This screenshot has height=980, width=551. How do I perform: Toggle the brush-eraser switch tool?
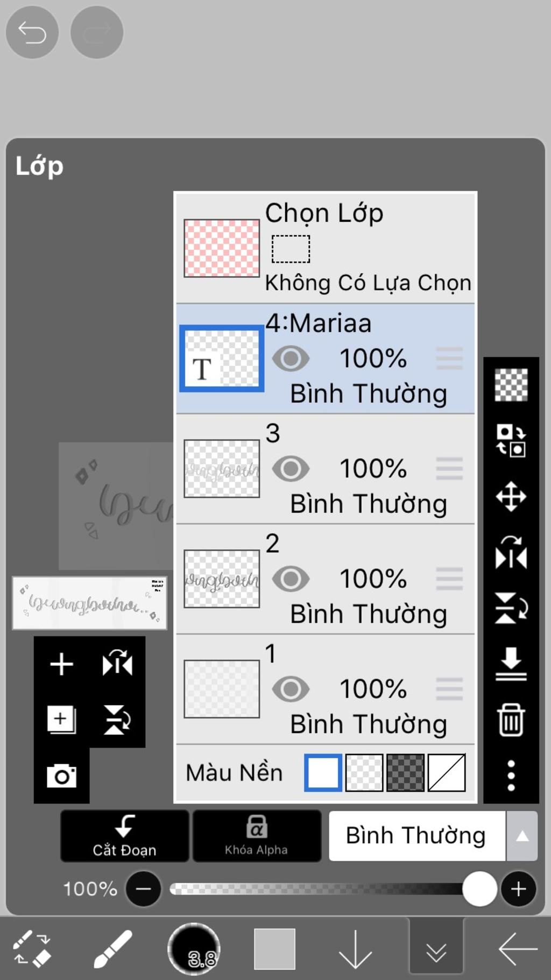coord(32,949)
